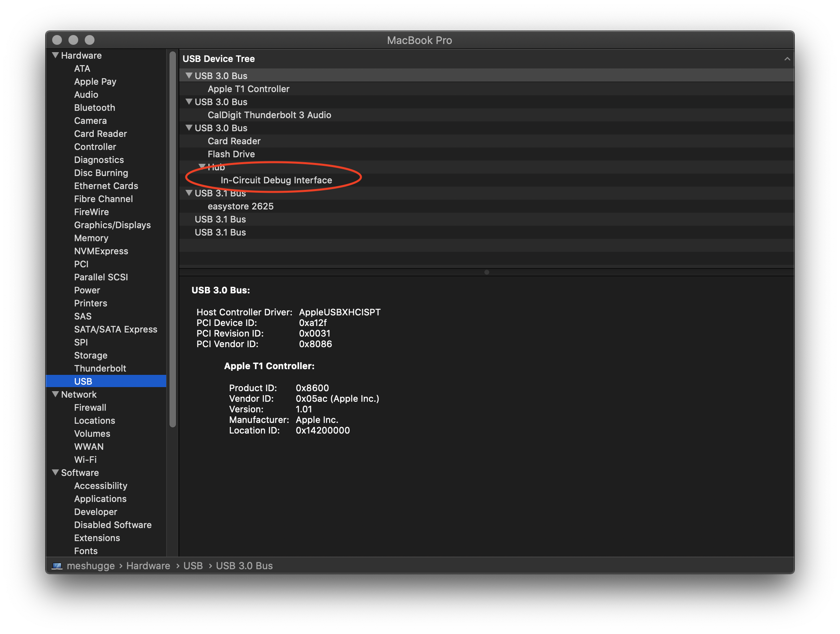Open FireWire in the sidebar
Viewport: 840px width, 634px height.
point(91,212)
